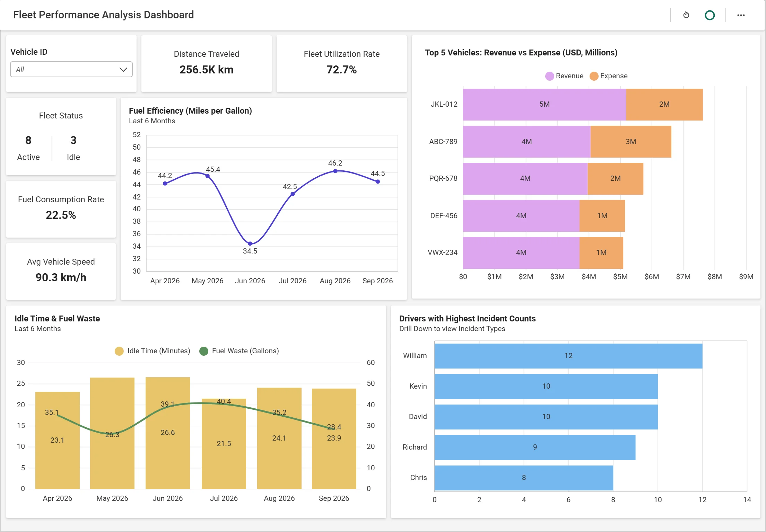Click the Apr 2026 data point 44.2

pyautogui.click(x=165, y=184)
